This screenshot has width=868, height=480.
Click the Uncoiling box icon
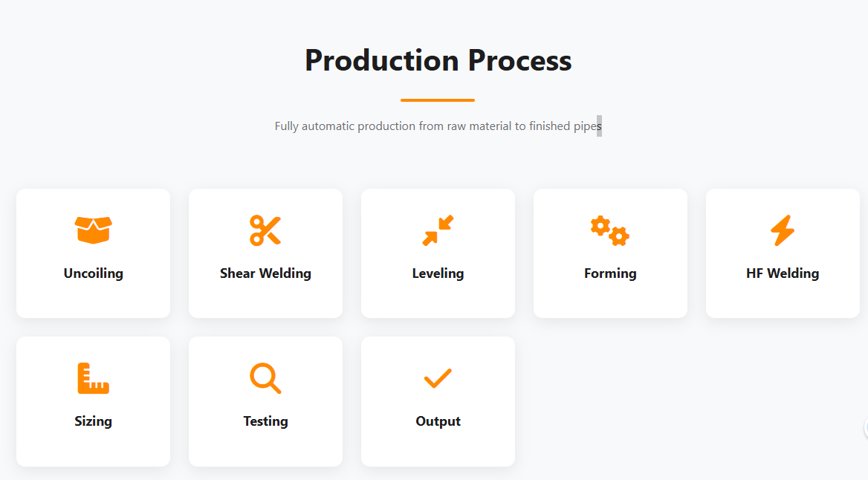[93, 230]
